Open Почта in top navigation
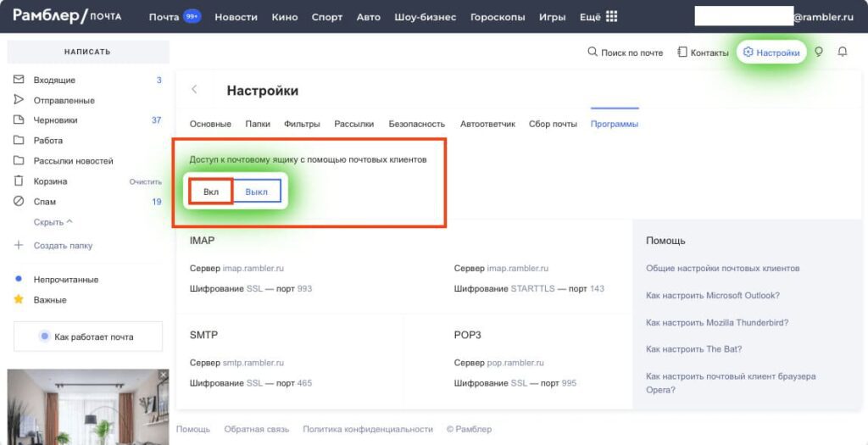 pos(164,17)
